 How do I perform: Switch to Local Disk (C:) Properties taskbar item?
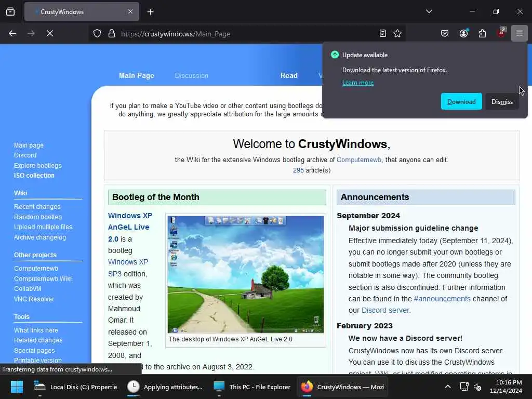click(76, 387)
